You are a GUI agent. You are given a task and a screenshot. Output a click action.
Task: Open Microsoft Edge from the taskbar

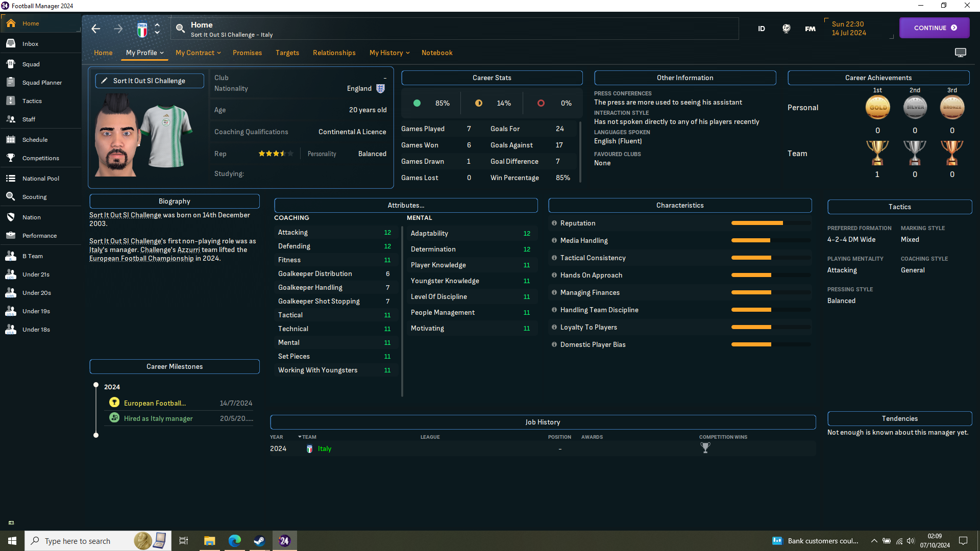click(x=235, y=541)
